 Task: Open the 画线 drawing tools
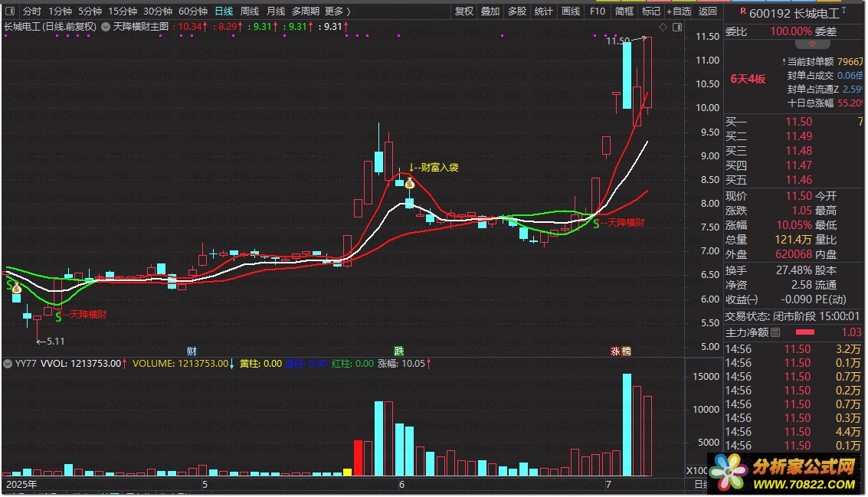coord(571,11)
